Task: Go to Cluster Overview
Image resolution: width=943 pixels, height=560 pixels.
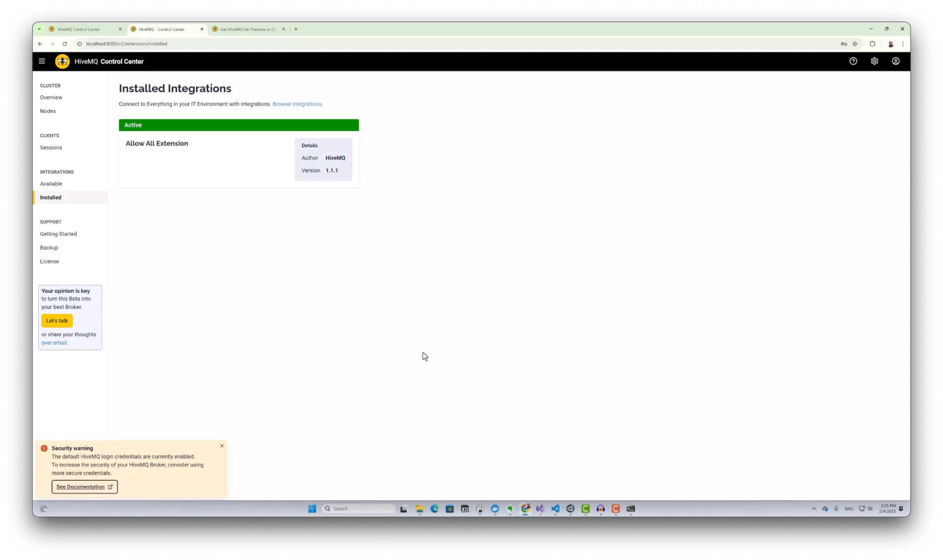Action: pyautogui.click(x=51, y=98)
